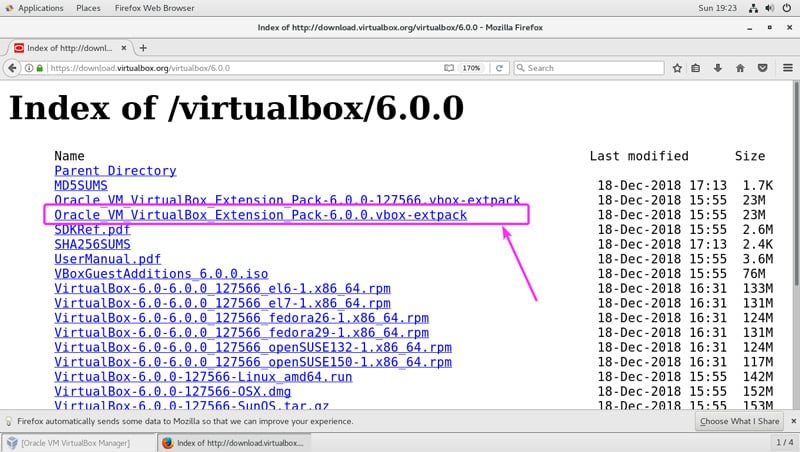Select the 'Index of http://downl...' browser tab

tap(69, 48)
